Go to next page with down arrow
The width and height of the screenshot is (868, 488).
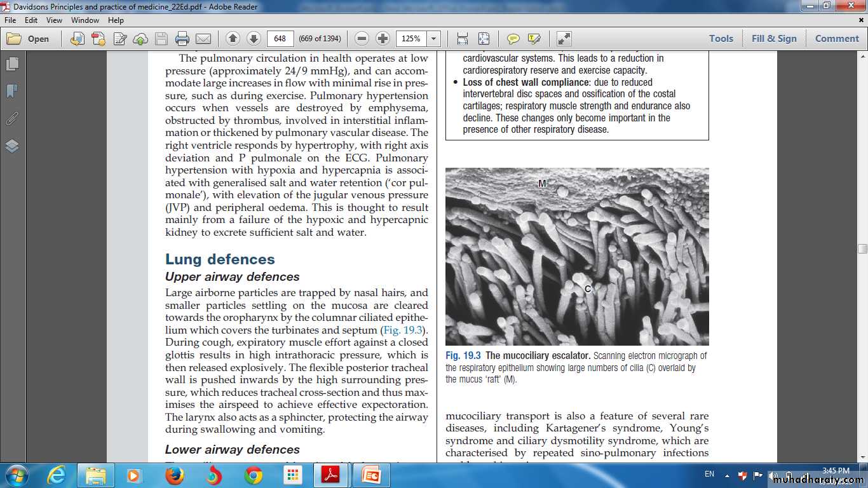point(254,39)
